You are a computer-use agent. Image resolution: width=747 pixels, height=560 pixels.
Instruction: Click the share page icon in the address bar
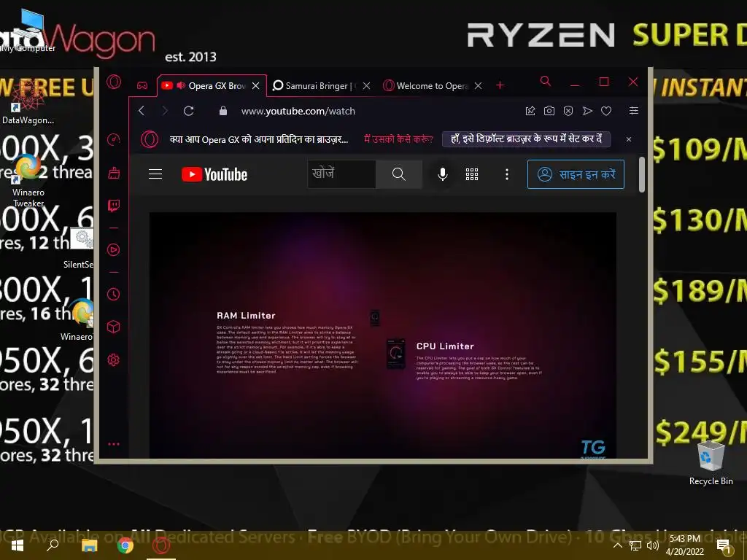coord(530,111)
